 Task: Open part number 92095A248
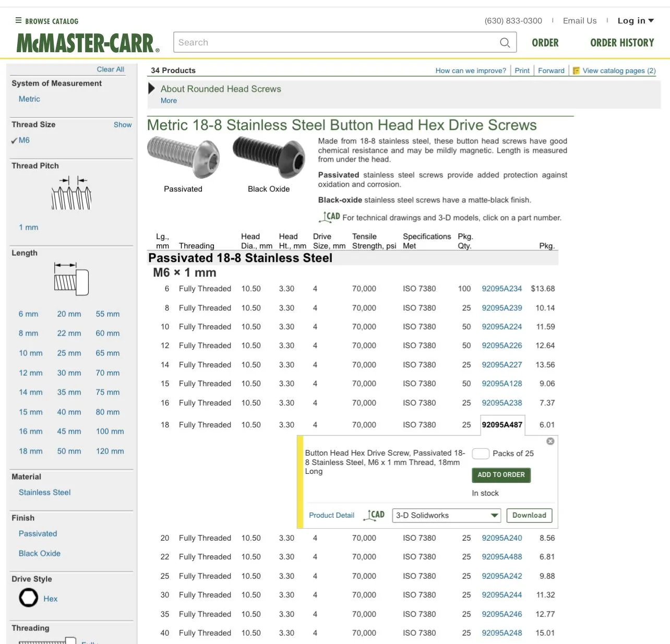(502, 633)
